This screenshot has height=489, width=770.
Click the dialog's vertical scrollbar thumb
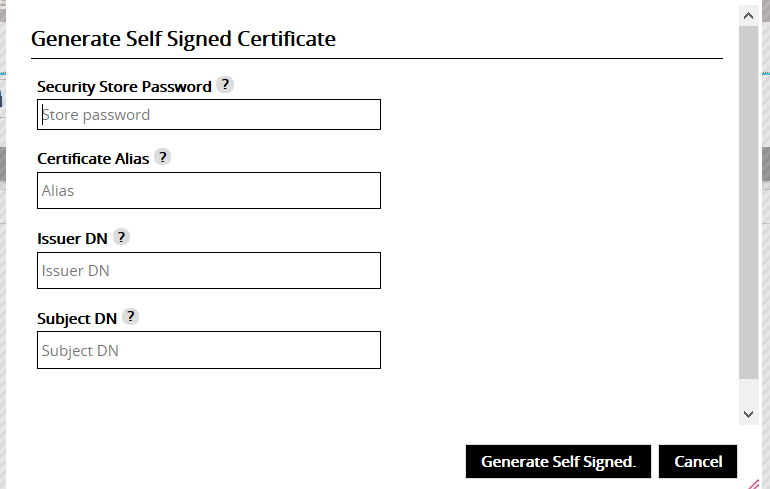pyautogui.click(x=748, y=200)
